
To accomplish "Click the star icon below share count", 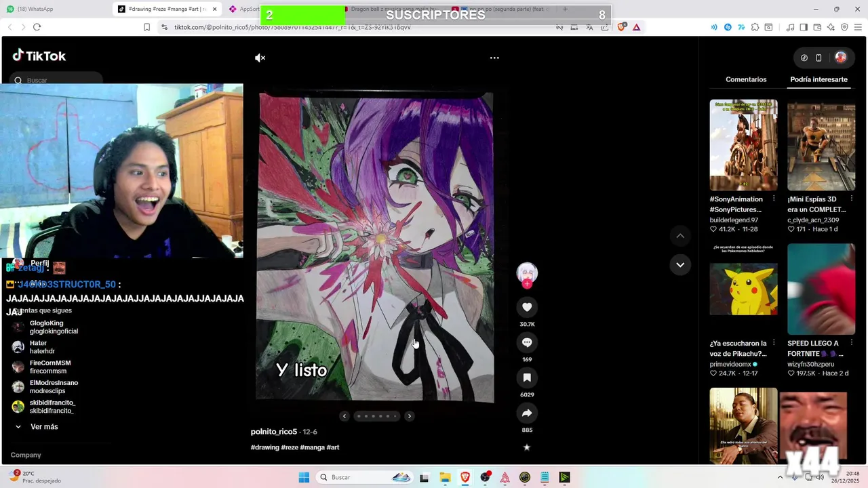I will pos(527,447).
